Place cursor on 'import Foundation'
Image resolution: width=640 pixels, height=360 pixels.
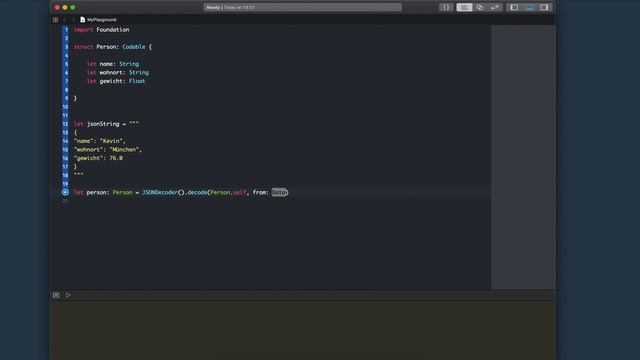coord(101,30)
